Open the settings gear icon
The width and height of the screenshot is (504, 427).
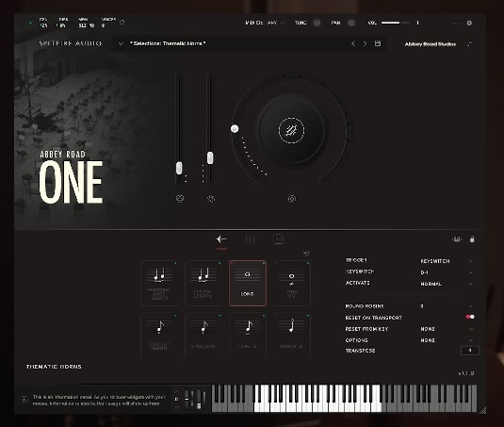tap(469, 23)
